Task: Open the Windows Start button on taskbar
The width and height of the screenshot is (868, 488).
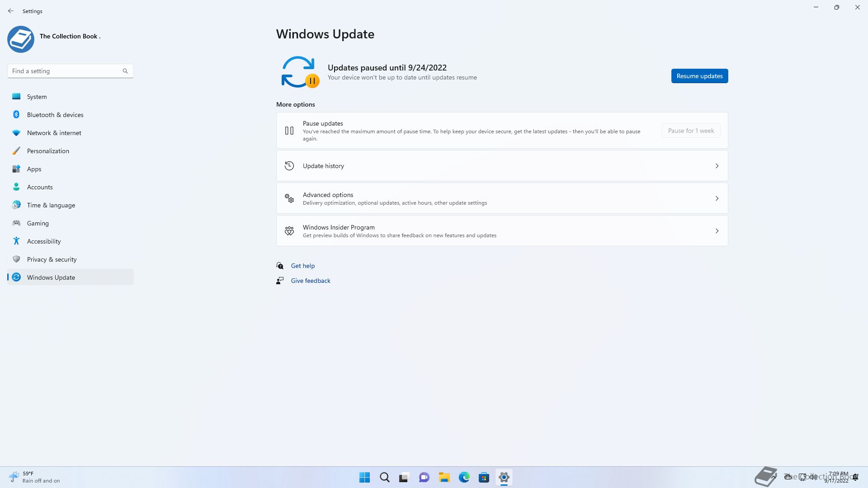Action: click(364, 477)
